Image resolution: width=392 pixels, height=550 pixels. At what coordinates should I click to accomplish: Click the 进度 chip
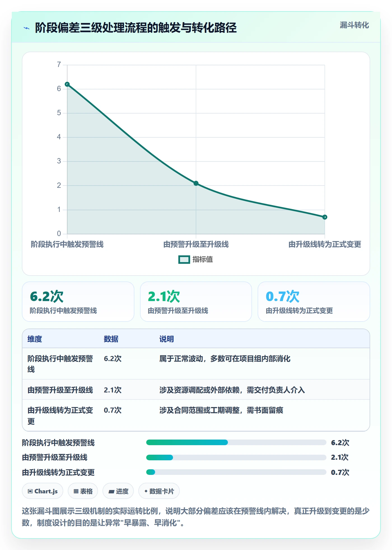click(x=118, y=491)
